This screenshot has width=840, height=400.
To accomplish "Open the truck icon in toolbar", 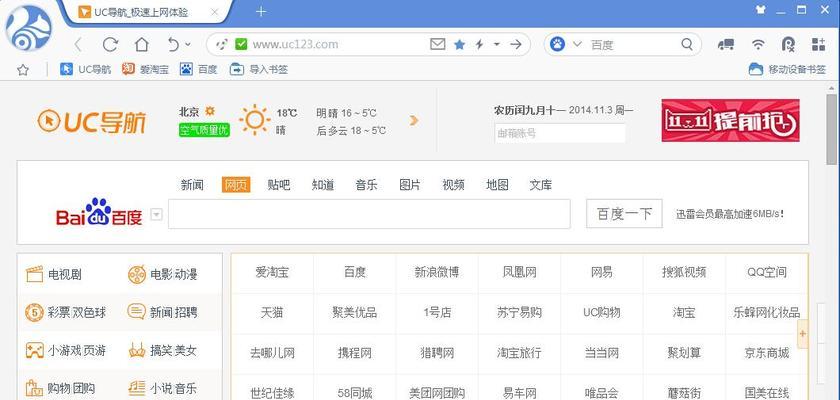I will [x=725, y=44].
